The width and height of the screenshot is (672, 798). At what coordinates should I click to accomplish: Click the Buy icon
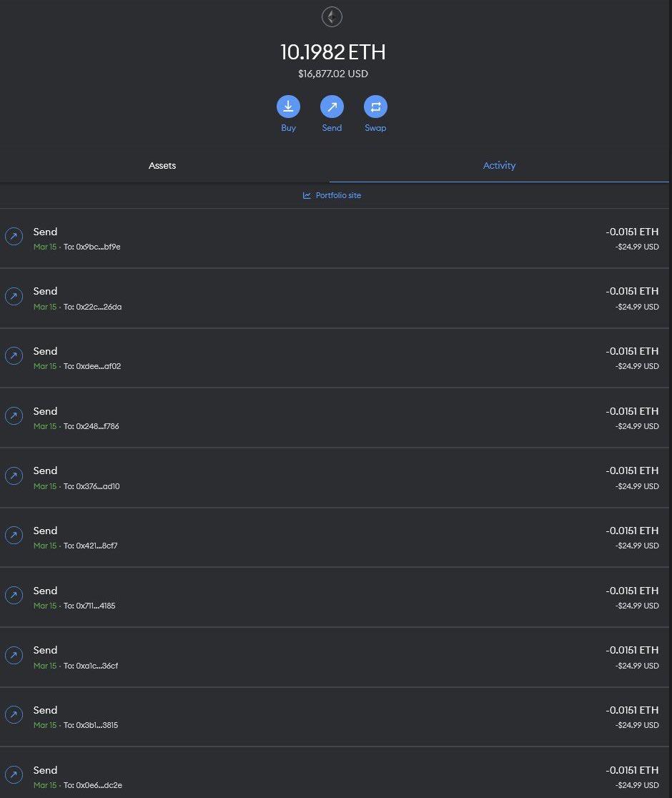pyautogui.click(x=288, y=106)
